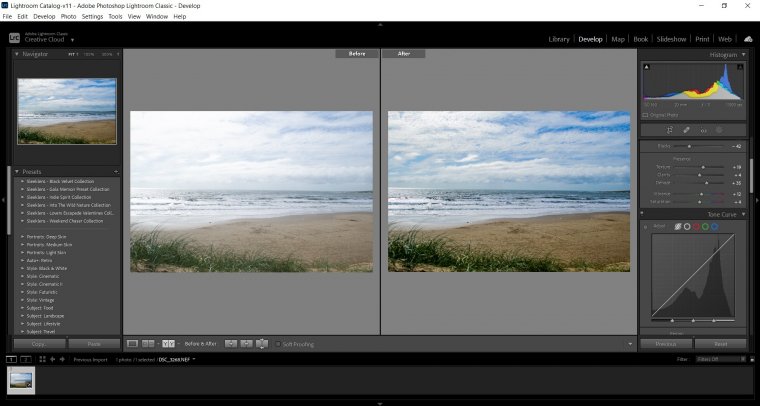
Task: Switch to the Library module
Action: (x=559, y=39)
